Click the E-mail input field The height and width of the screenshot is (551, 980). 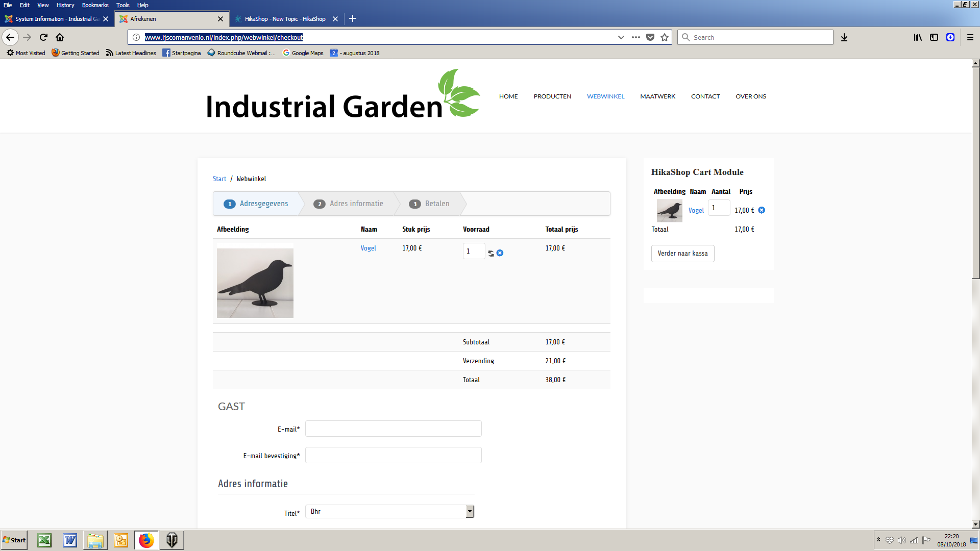point(393,429)
